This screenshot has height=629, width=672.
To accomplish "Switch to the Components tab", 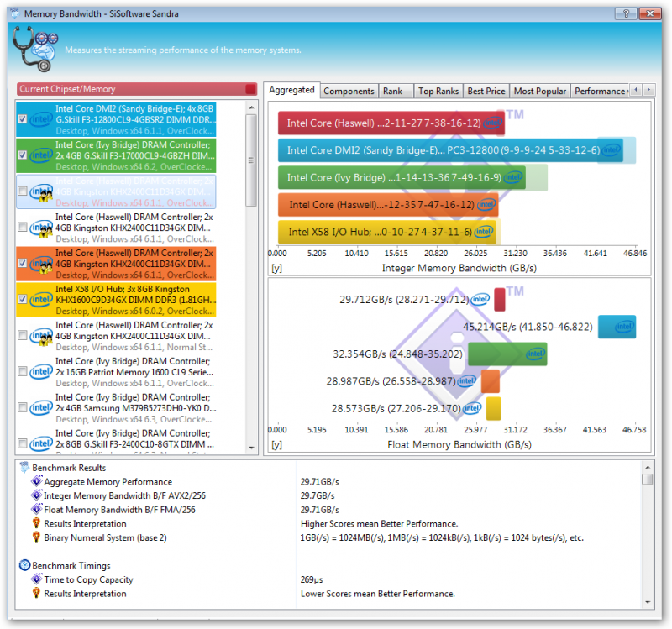I will (x=349, y=91).
